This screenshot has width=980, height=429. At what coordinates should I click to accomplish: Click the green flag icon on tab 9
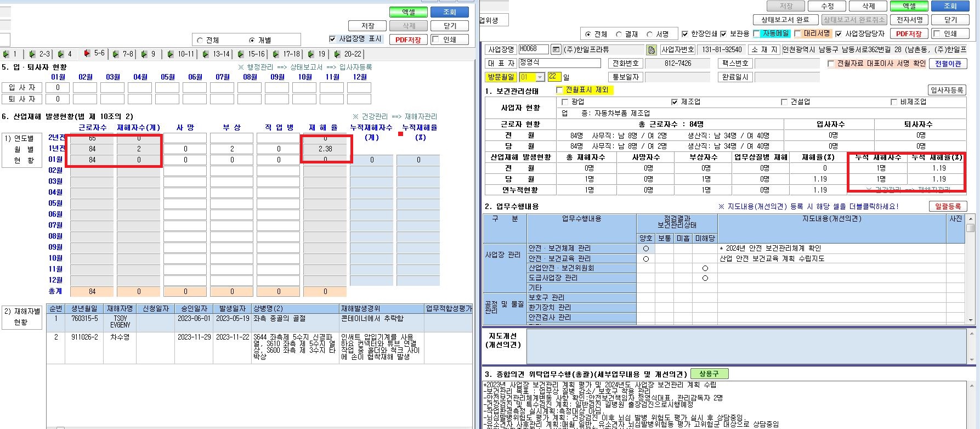144,54
